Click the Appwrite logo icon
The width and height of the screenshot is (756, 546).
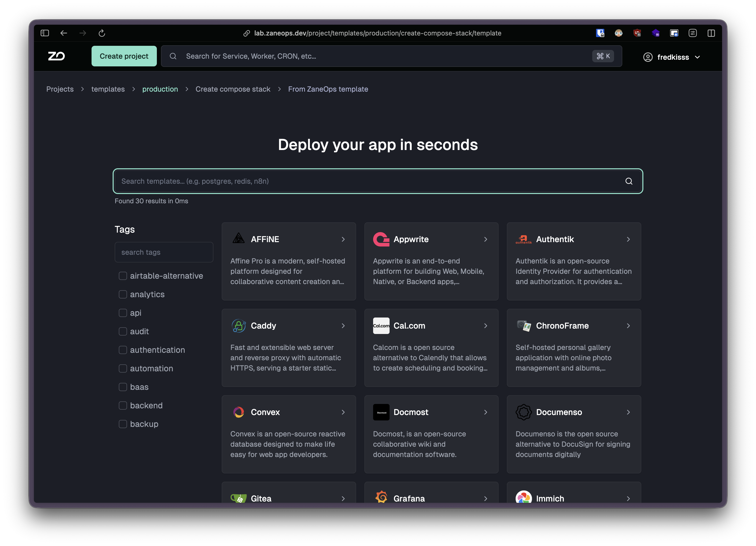tap(381, 239)
